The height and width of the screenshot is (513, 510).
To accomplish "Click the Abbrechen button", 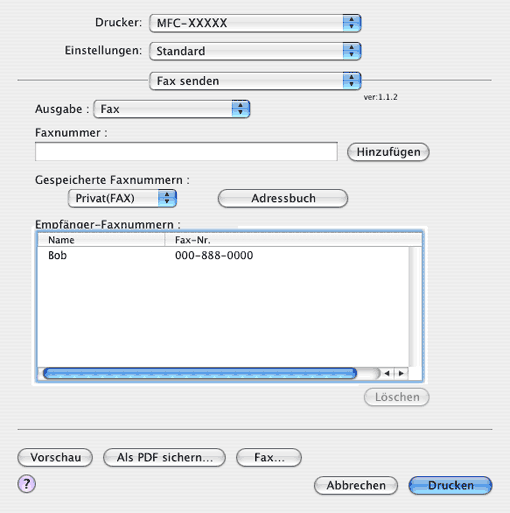I will point(356,485).
